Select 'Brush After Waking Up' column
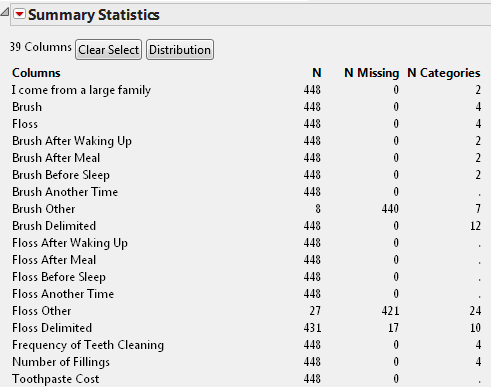This screenshot has width=491, height=387. (72, 141)
